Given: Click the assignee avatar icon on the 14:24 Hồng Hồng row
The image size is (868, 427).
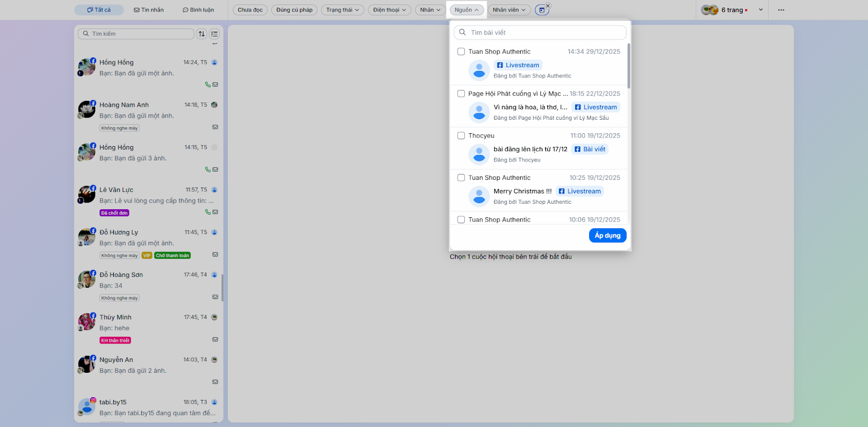Looking at the screenshot, I should click(214, 62).
